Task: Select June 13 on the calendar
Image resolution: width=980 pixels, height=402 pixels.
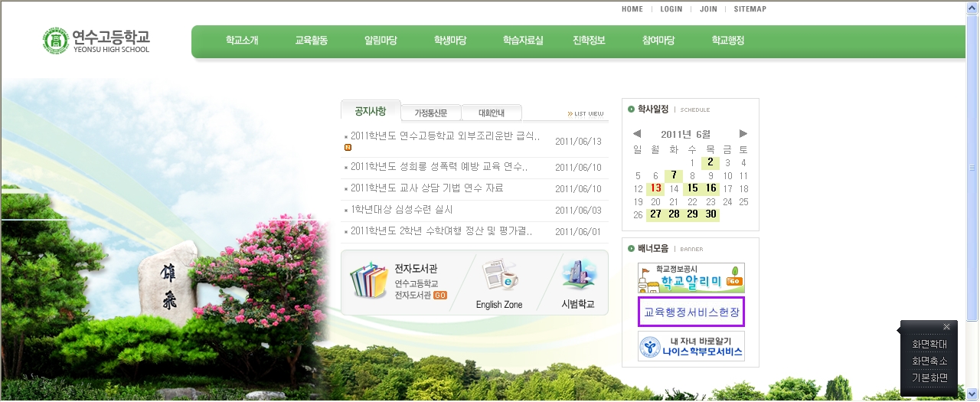Action: (655, 188)
